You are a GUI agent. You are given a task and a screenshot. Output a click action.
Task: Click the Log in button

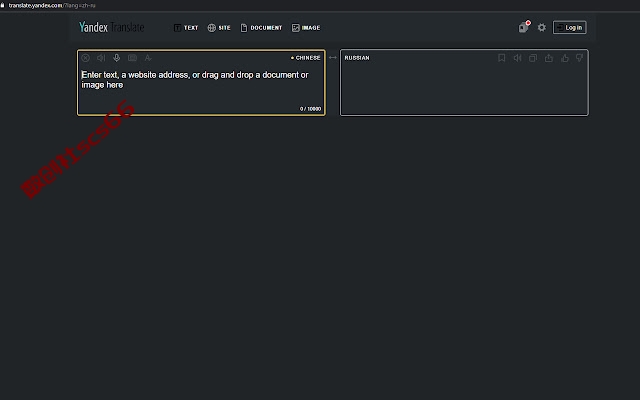tap(569, 27)
